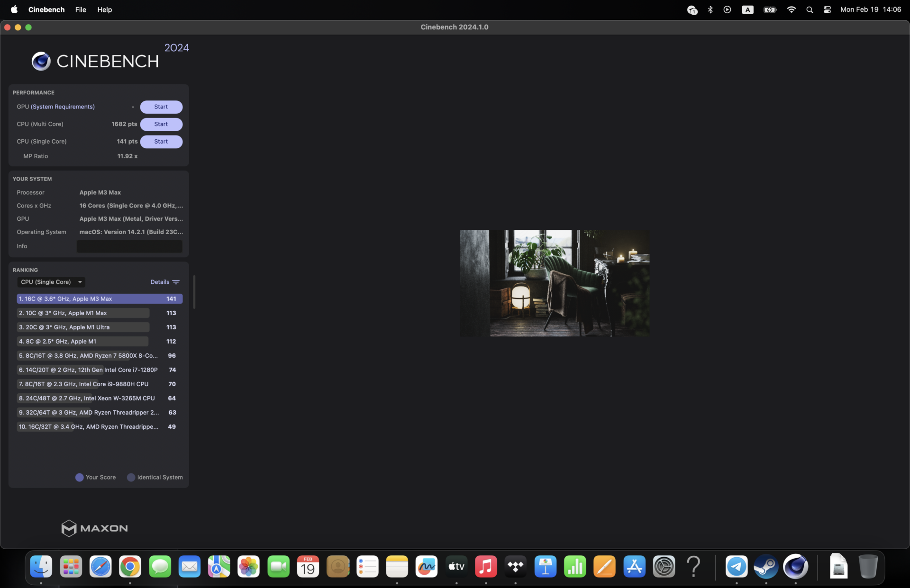This screenshot has height=588, width=910.
Task: Open Finder from the Dock
Action: (x=41, y=567)
